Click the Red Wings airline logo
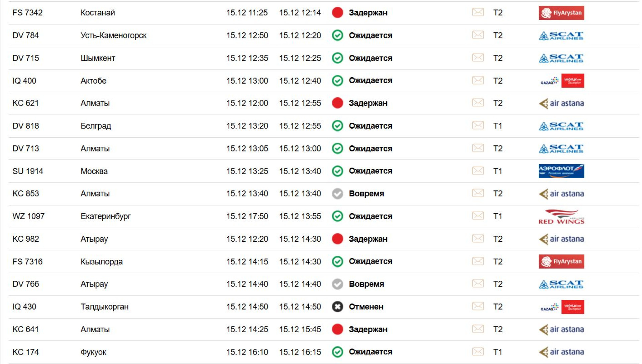 click(x=561, y=217)
